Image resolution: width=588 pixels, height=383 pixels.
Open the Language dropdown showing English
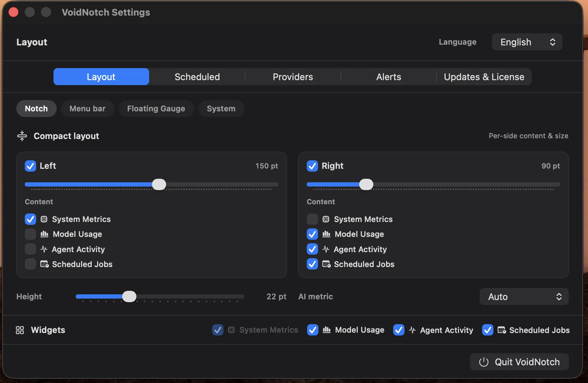click(x=527, y=42)
